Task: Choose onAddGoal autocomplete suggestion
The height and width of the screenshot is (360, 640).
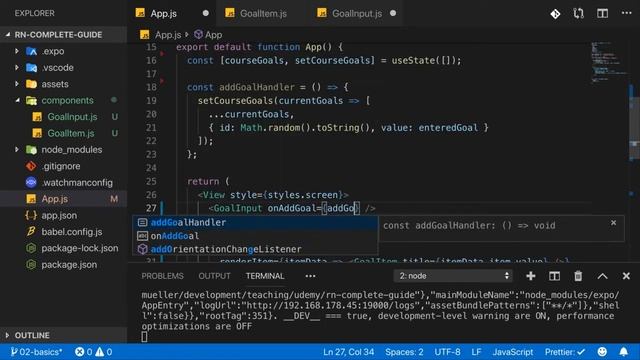Action: pos(255,236)
